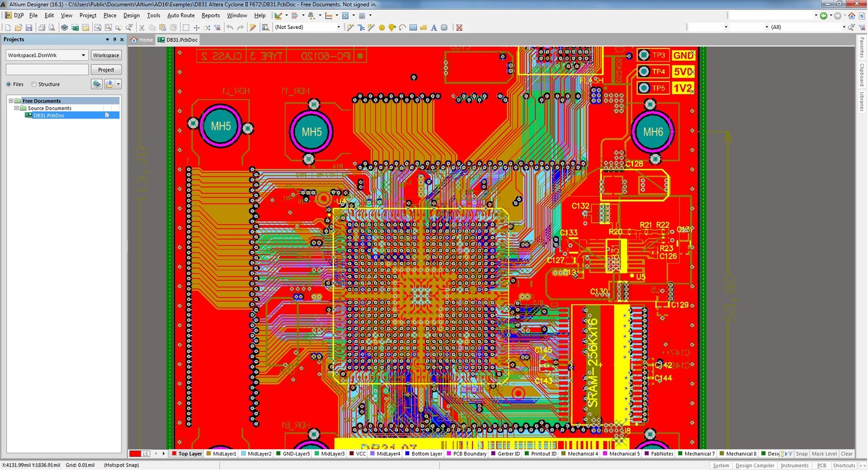The image size is (868, 470).
Task: Select the Files radio button
Action: [x=9, y=84]
